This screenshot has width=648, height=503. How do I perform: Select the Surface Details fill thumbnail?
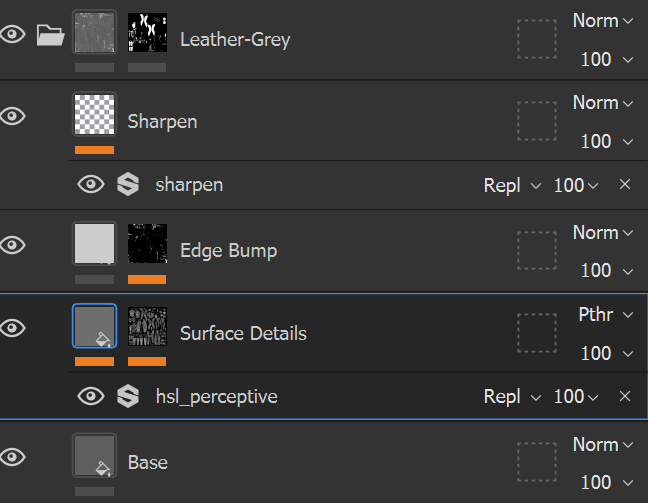(x=94, y=326)
